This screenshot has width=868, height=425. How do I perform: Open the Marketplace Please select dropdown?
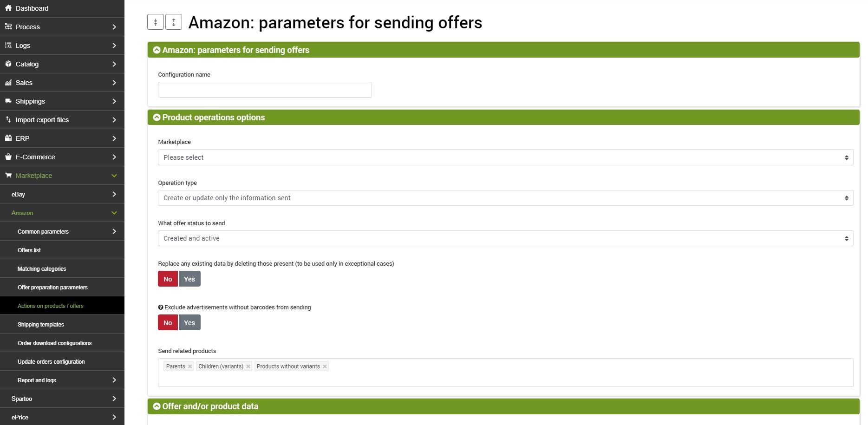[505, 157]
